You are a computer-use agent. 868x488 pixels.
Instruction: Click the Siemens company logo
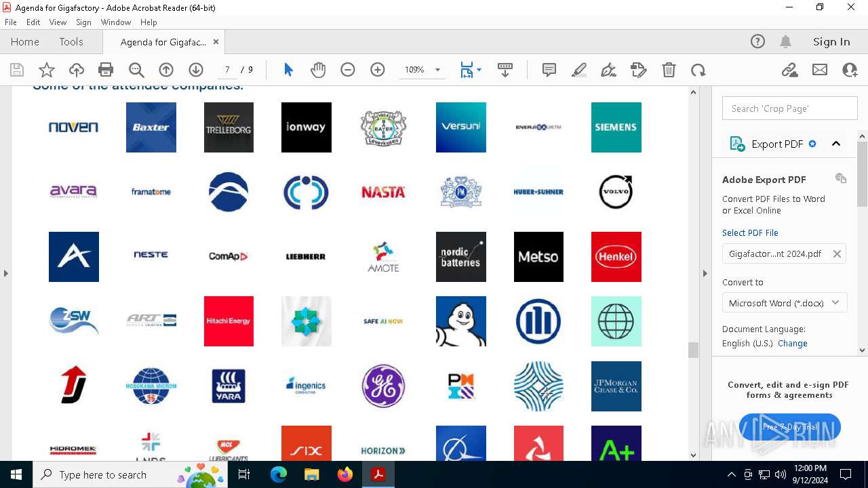coord(616,127)
